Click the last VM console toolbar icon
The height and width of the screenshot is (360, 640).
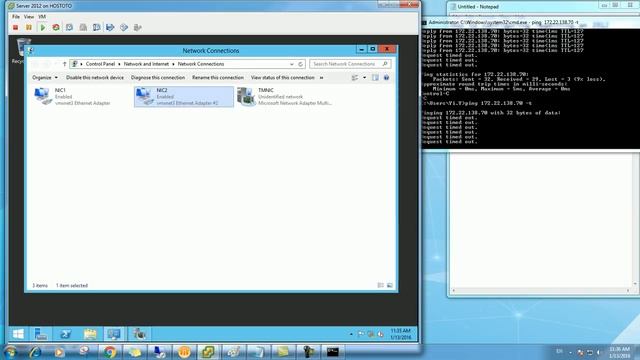138,27
